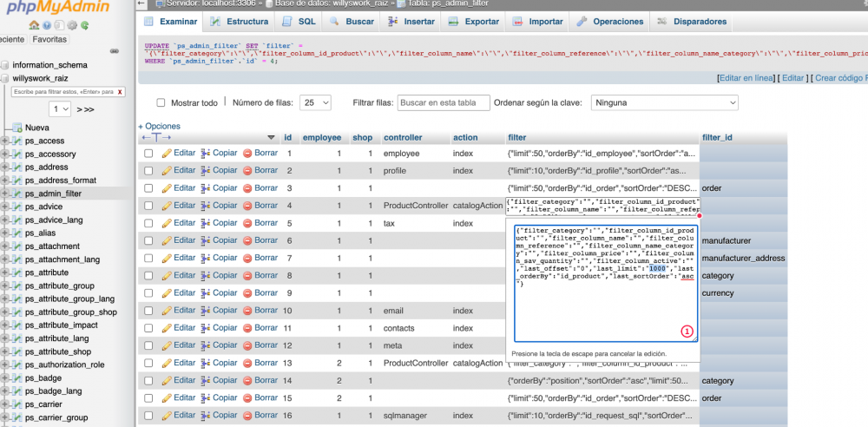Screen dimensions: 868x427
Task: Enable the Mostrar todo checkbox
Action: tap(161, 103)
